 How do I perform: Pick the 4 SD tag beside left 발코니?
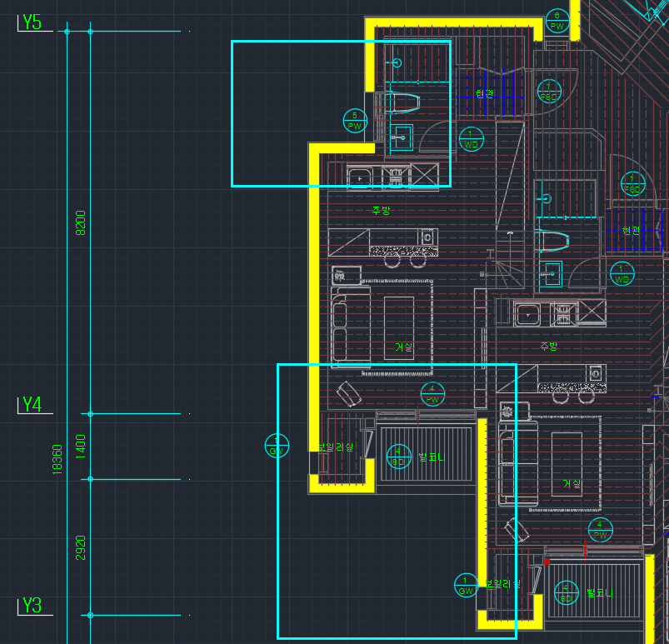[x=398, y=457]
